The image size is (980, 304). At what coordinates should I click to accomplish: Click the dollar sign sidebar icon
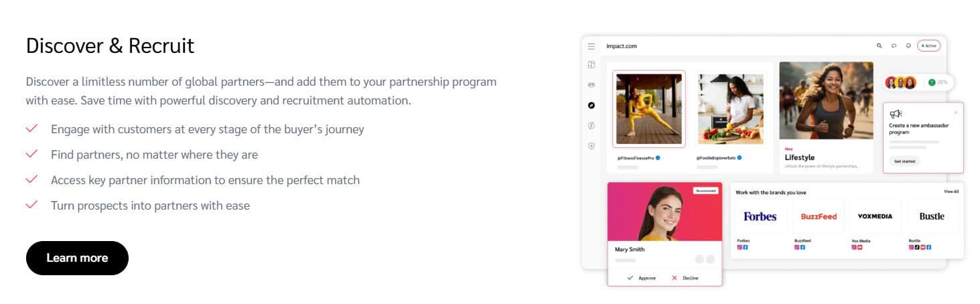[x=591, y=125]
